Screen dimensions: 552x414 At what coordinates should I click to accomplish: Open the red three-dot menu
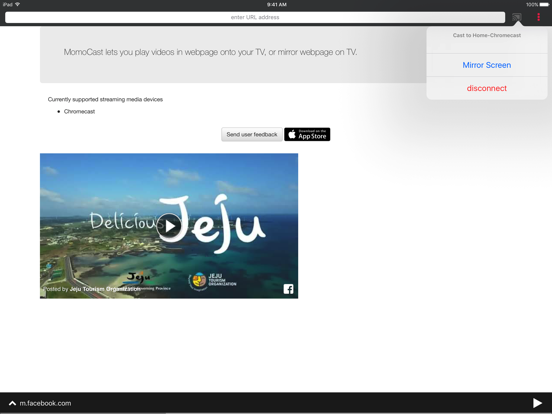pyautogui.click(x=538, y=17)
